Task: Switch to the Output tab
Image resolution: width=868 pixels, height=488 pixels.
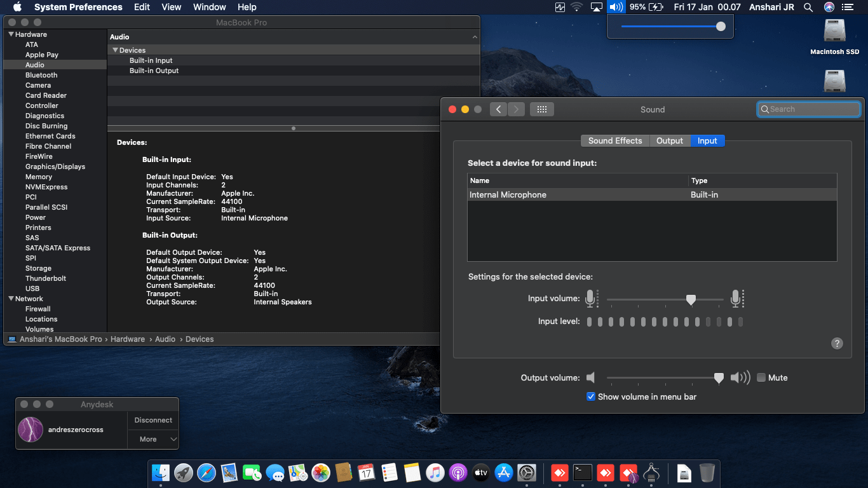Action: tap(670, 141)
